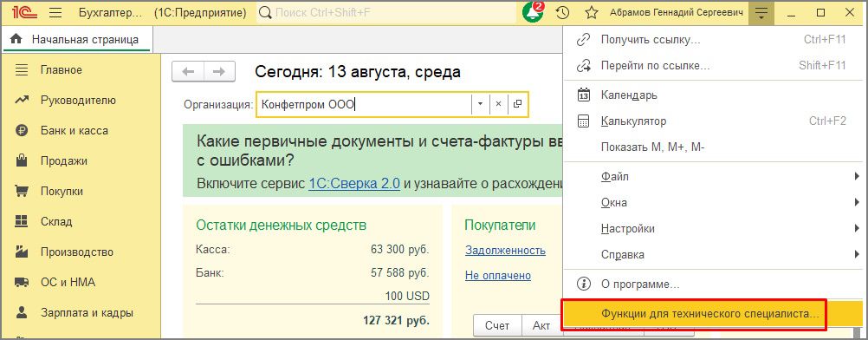Open the favorites star icon
The height and width of the screenshot is (340, 868).
pos(592,12)
